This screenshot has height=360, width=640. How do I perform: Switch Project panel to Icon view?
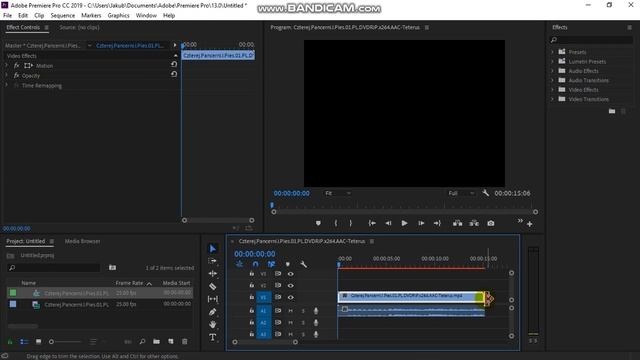click(x=38, y=342)
